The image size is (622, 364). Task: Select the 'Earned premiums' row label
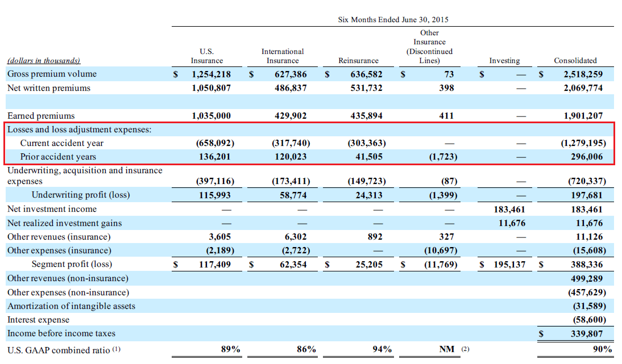tap(41, 116)
